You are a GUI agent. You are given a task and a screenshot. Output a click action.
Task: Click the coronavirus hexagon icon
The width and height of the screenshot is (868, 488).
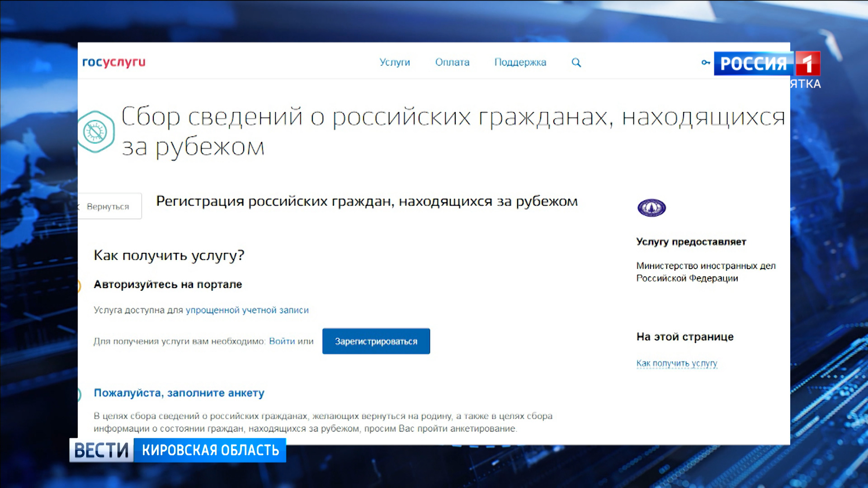(95, 132)
